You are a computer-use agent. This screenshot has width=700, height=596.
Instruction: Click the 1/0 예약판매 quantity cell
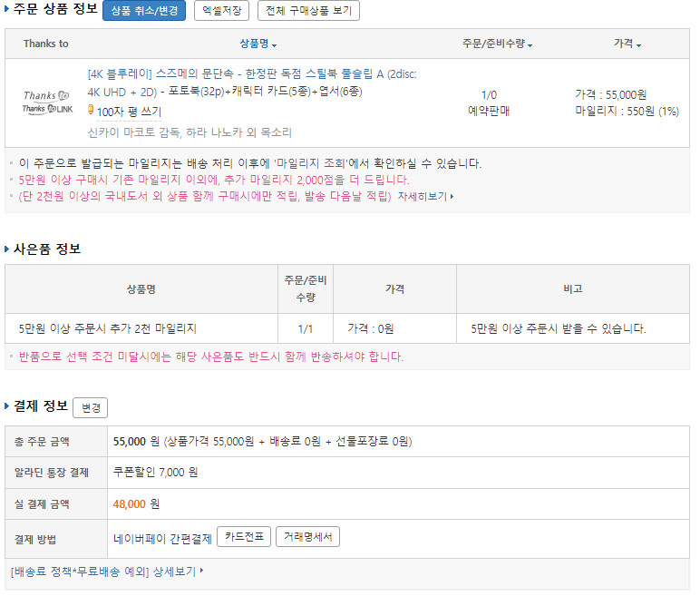[x=489, y=103]
